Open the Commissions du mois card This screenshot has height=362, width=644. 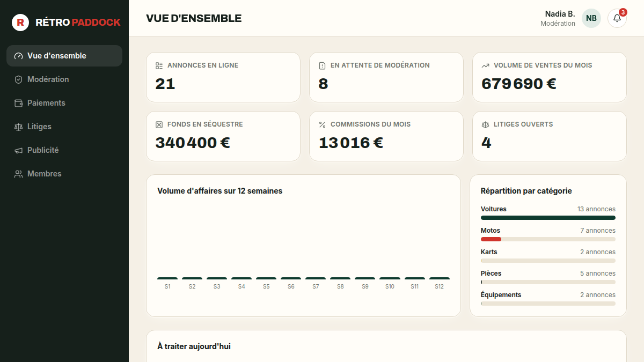click(386, 136)
